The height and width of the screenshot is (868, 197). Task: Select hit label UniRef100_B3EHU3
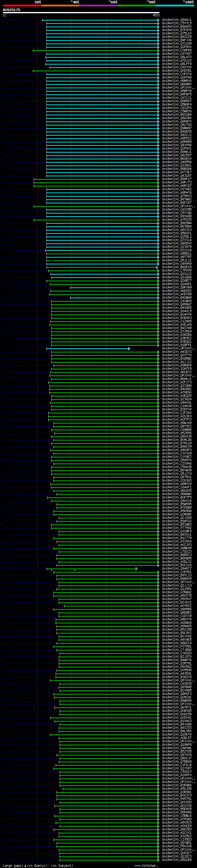tap(177, 318)
